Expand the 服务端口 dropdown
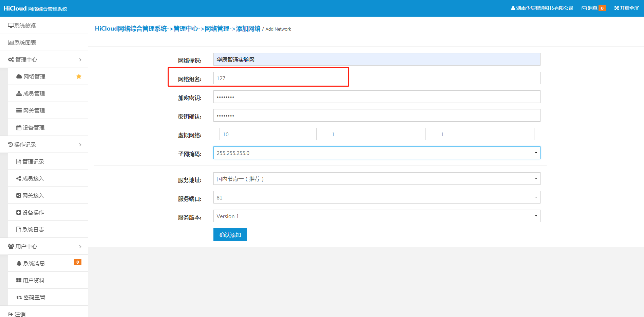Screen dimensions: 644x317 click(x=376, y=197)
